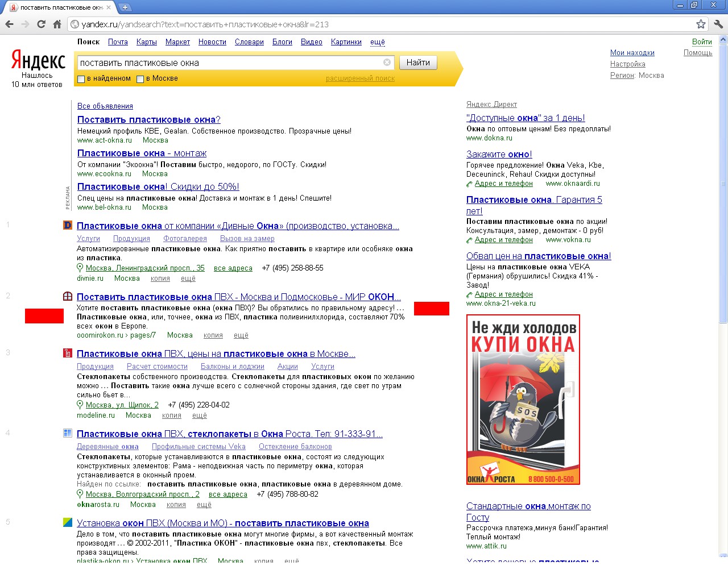This screenshot has width=728, height=582.
Task: Open the Новости service link
Action: (x=212, y=42)
